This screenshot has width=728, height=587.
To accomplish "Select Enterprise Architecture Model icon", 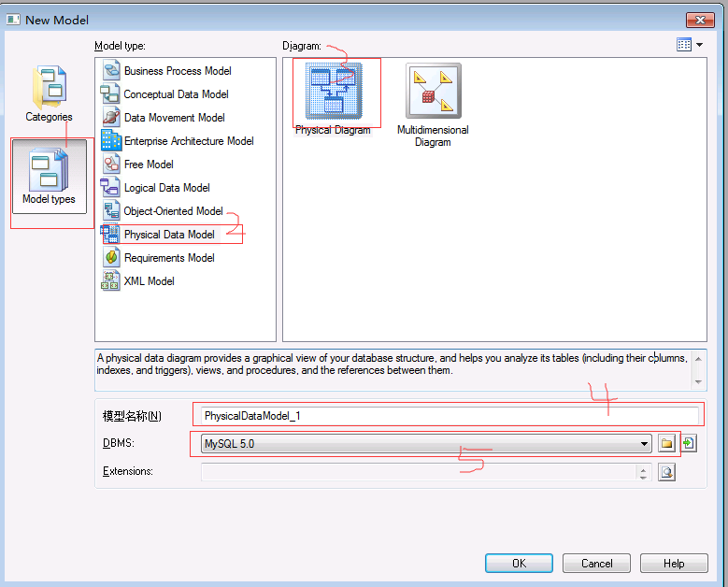I will click(111, 140).
